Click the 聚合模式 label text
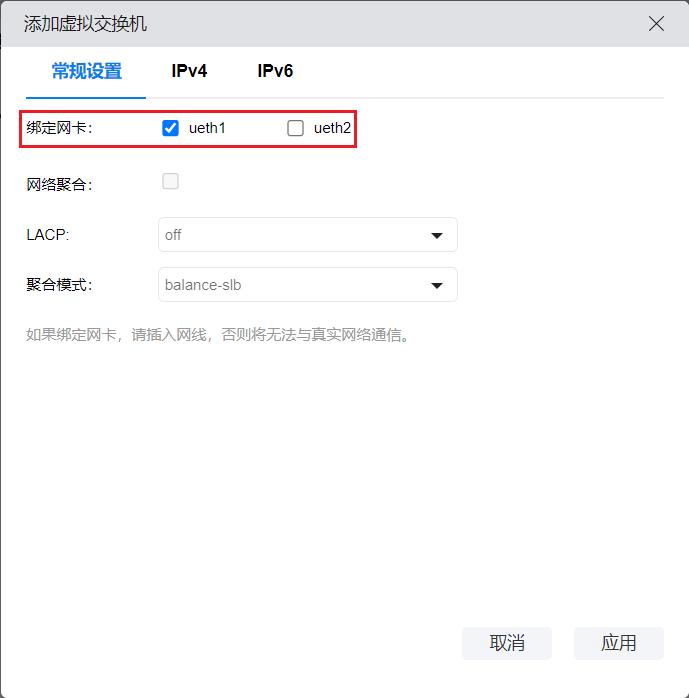 59,285
